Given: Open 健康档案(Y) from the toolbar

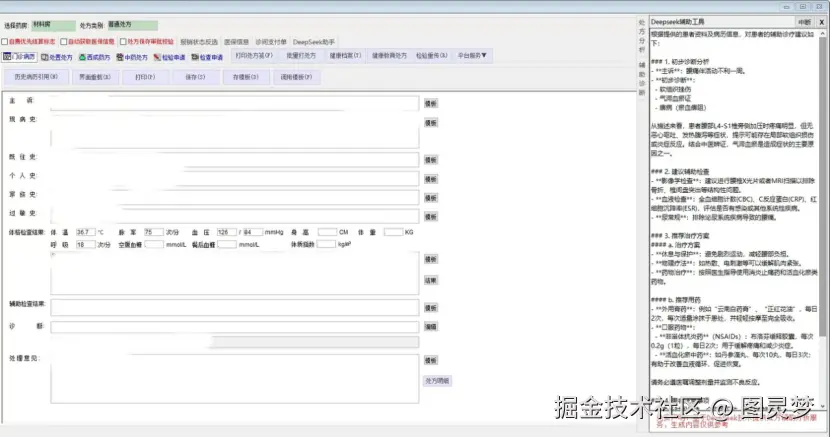Looking at the screenshot, I should click(345, 56).
